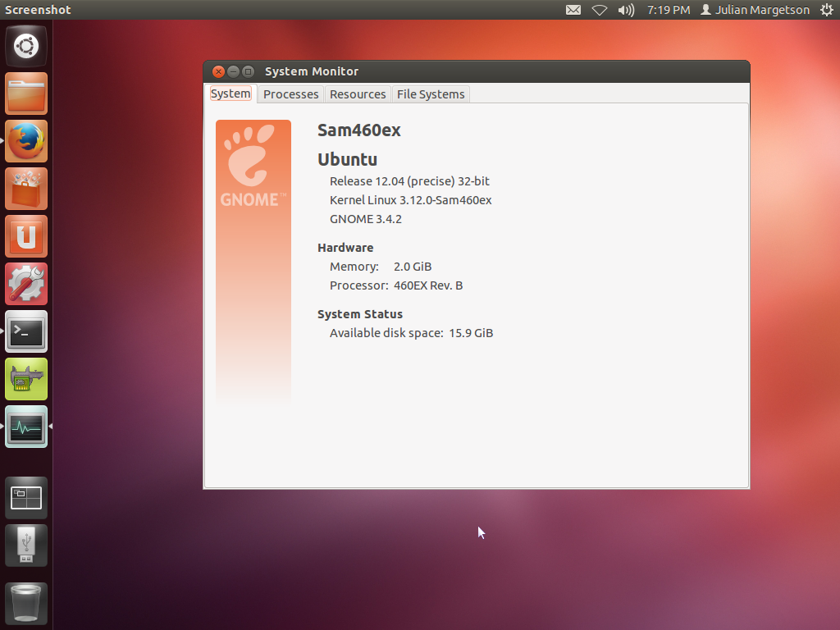
Task: Open the Workspace Switcher
Action: point(26,497)
